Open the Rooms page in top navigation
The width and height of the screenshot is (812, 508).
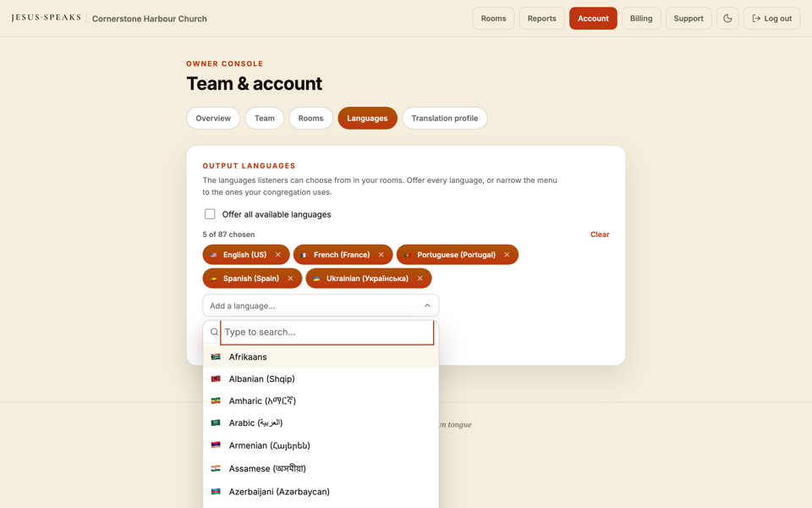click(x=493, y=18)
